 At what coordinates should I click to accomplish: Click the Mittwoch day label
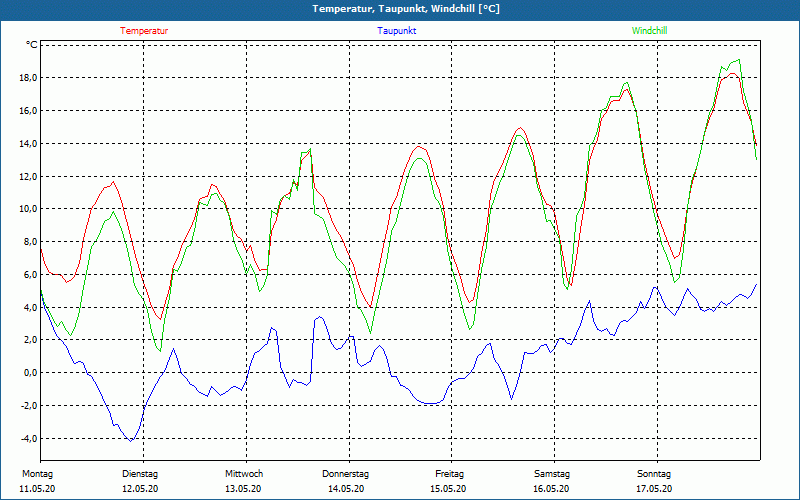point(244,474)
